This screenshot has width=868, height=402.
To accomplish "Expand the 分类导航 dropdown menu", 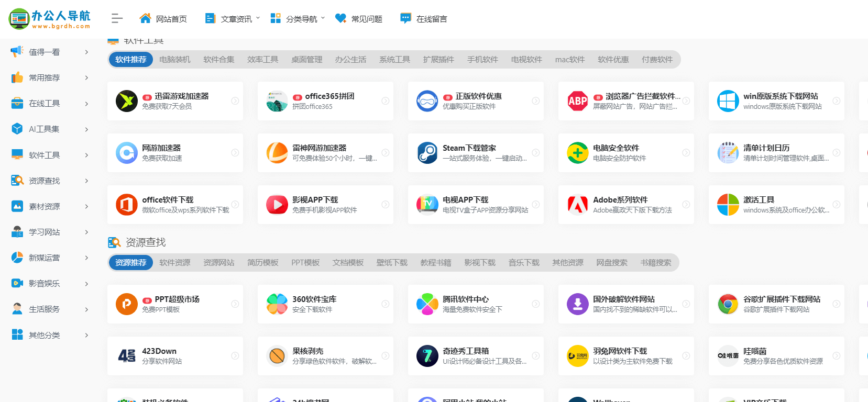I will coord(298,19).
